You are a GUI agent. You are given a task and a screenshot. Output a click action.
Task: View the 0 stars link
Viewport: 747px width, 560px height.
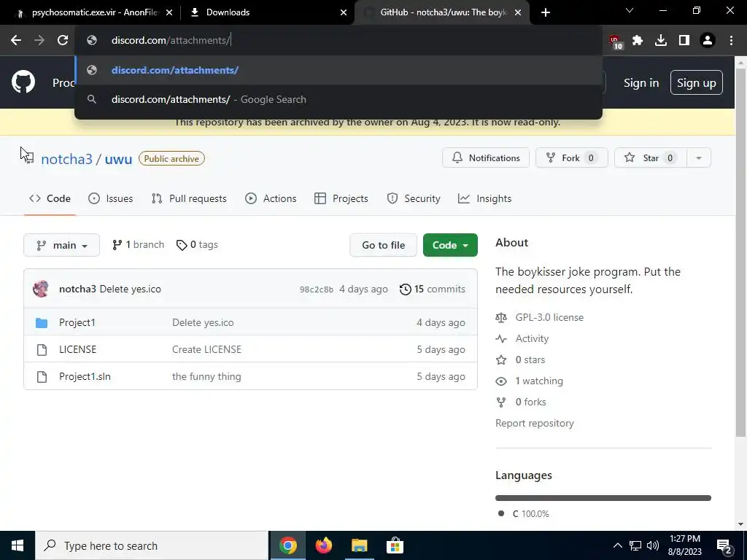tap(530, 360)
